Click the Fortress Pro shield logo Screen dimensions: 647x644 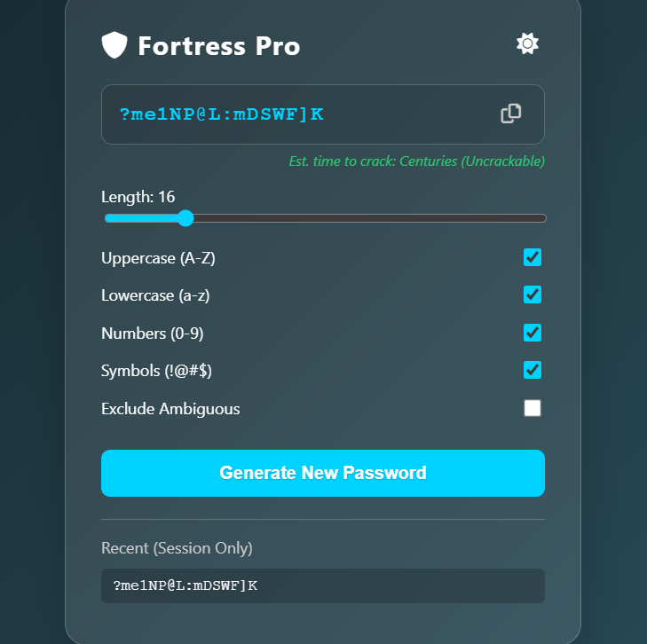pos(114,45)
